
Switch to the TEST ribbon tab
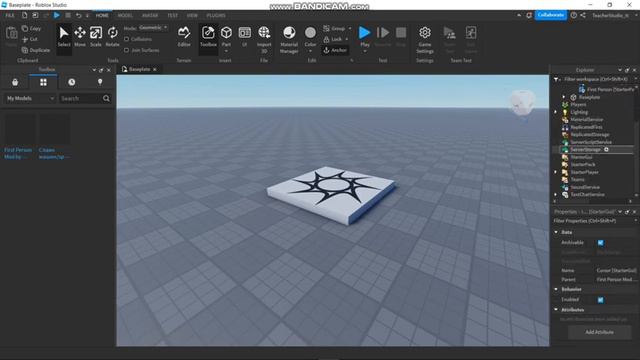pos(173,16)
